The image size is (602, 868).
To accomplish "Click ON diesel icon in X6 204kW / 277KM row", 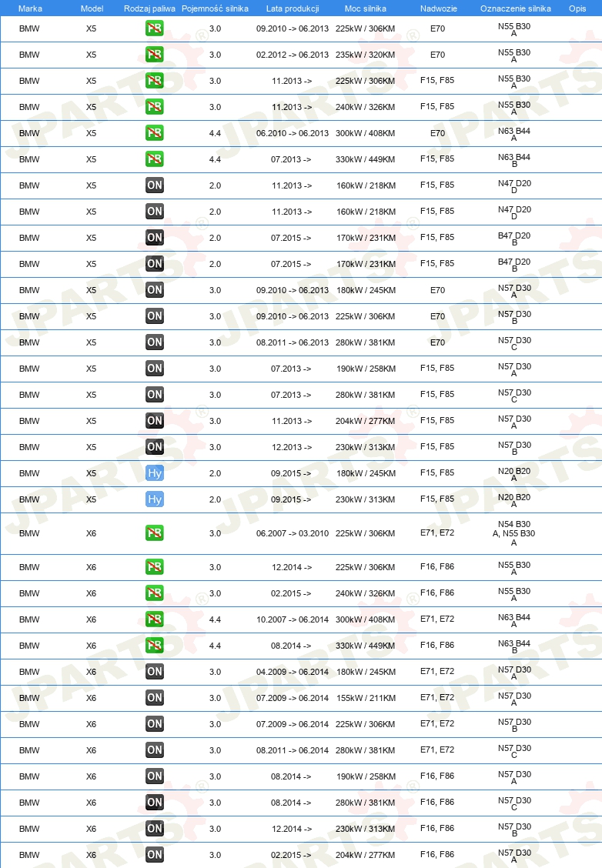I will [x=155, y=855].
